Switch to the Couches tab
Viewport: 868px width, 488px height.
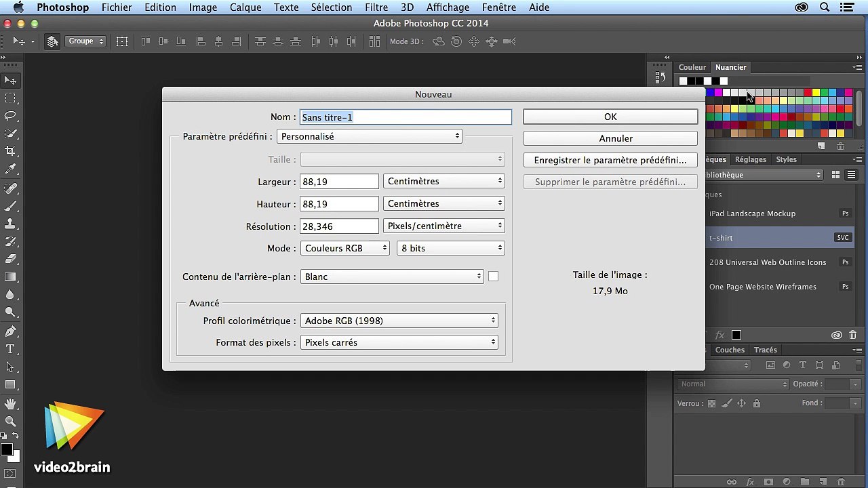(730, 350)
